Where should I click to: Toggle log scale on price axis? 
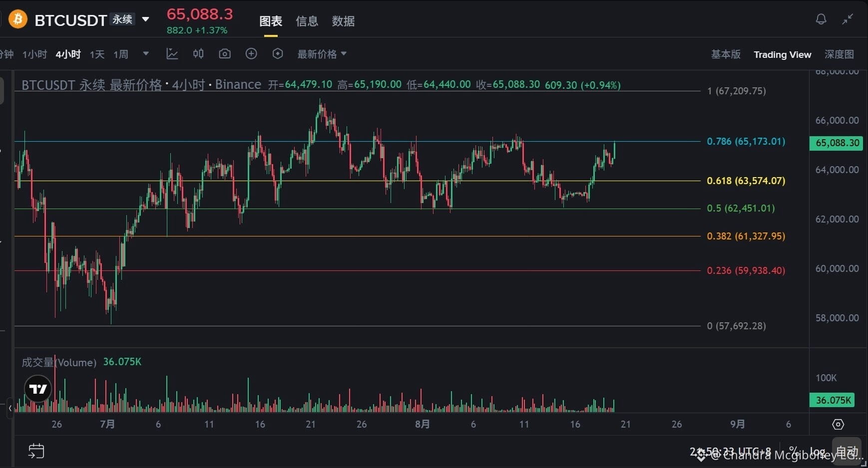(818, 452)
